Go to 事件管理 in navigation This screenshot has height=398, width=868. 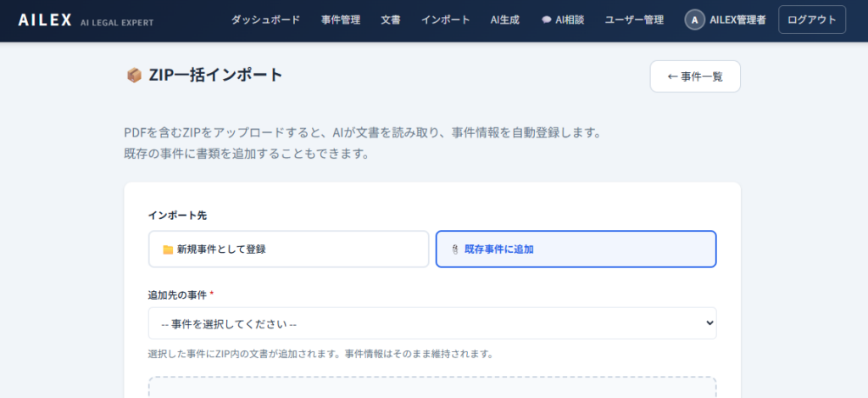tap(341, 20)
